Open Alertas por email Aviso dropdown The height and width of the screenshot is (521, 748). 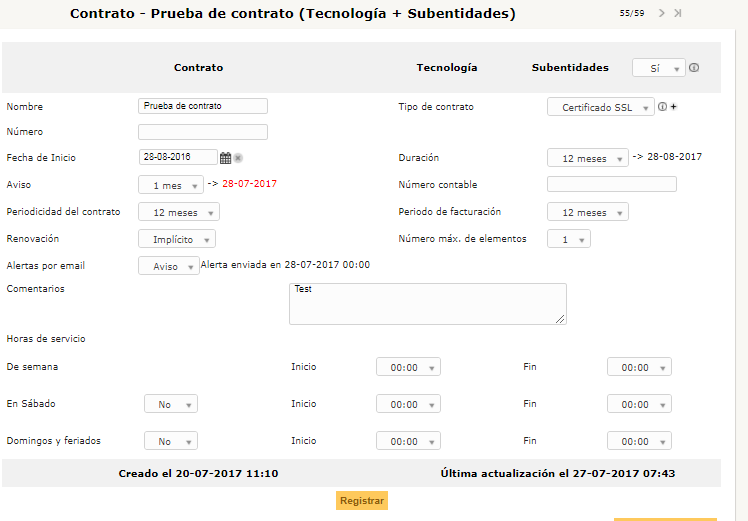tap(169, 266)
